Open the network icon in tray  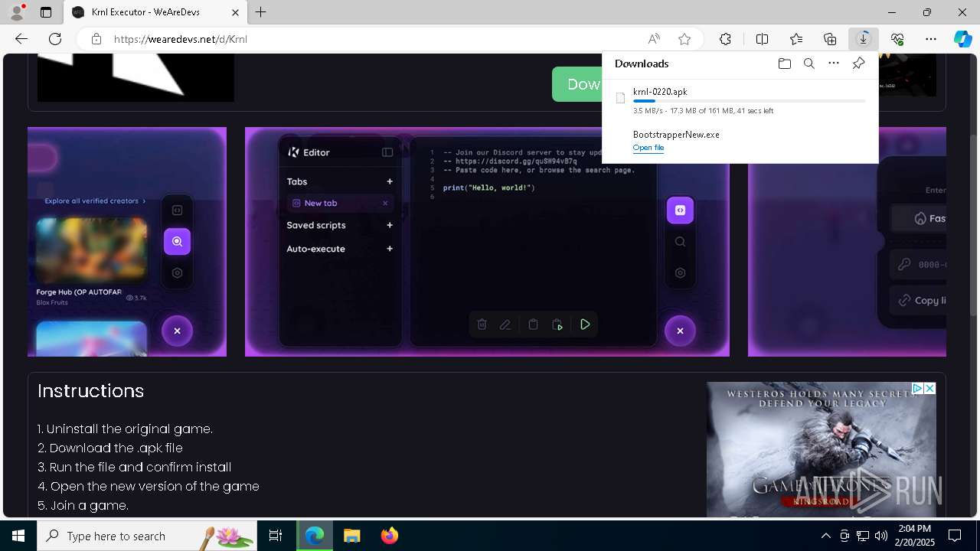pos(863,536)
